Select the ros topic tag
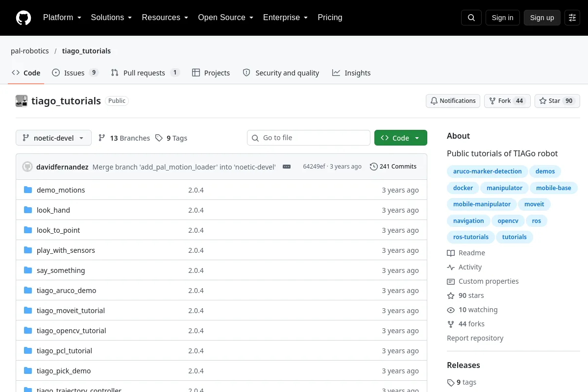Viewport: 588px width, 392px height. 537,221
